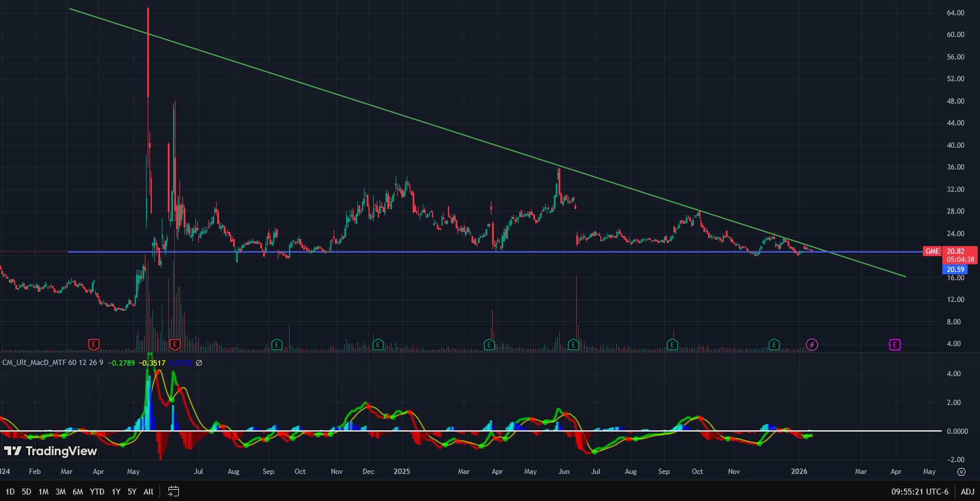
Task: View the green earnings marker for December 2025
Action: [x=774, y=344]
